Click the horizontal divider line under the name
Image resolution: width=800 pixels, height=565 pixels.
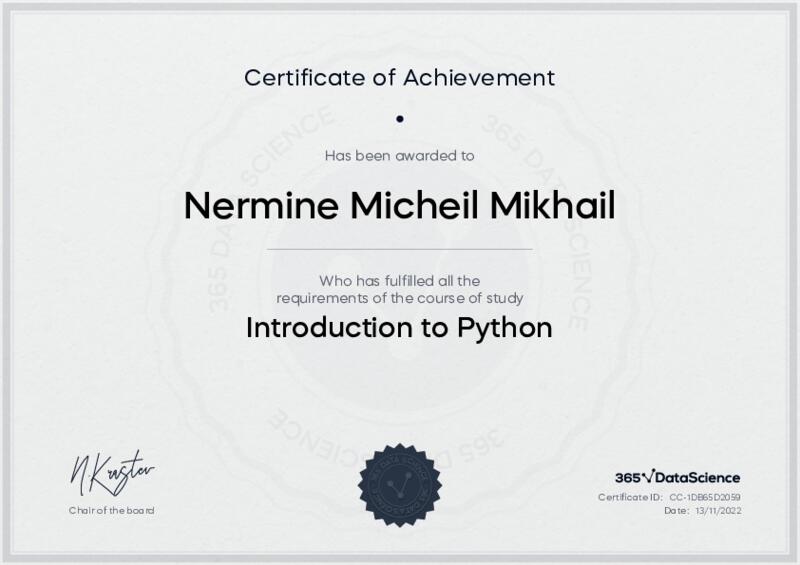click(399, 248)
